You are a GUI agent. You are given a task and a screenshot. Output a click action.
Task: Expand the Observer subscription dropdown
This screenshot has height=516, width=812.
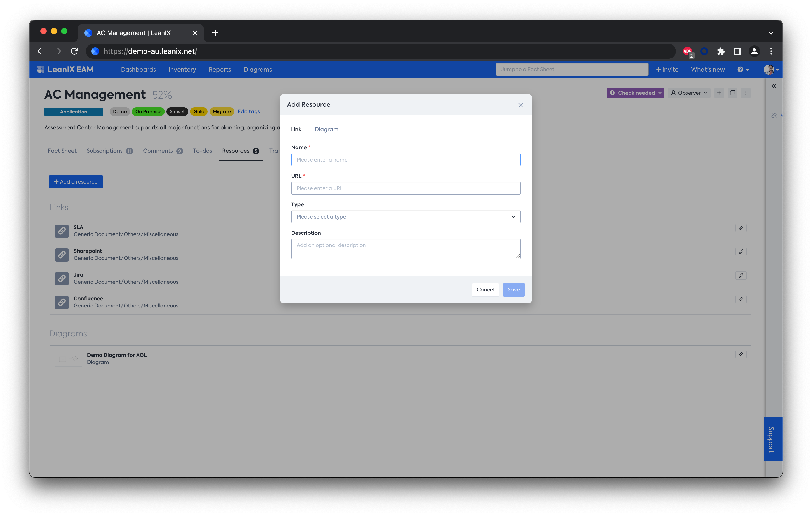pos(689,93)
